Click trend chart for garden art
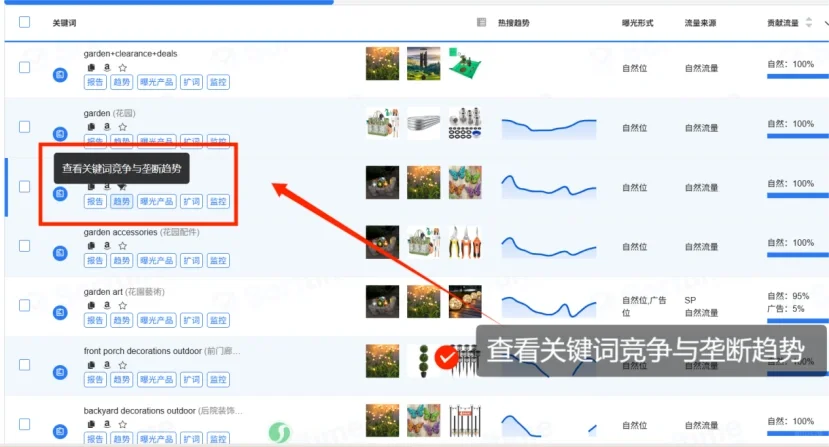This screenshot has width=829, height=447. [x=549, y=306]
